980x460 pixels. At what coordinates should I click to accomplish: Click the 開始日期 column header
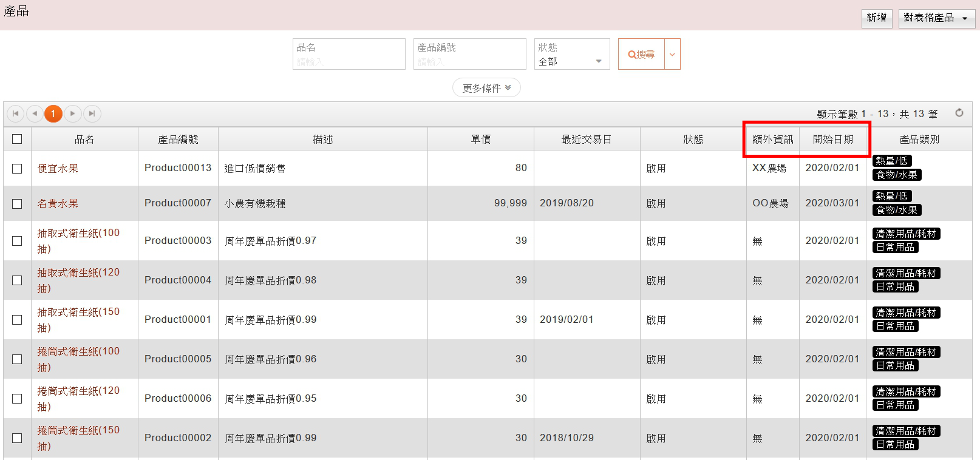[x=832, y=140]
